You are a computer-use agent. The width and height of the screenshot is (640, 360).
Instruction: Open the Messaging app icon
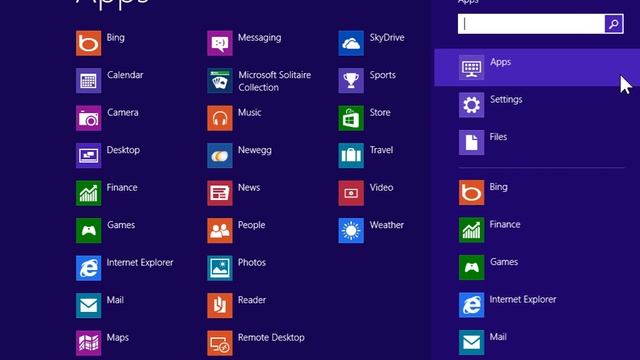pos(220,43)
